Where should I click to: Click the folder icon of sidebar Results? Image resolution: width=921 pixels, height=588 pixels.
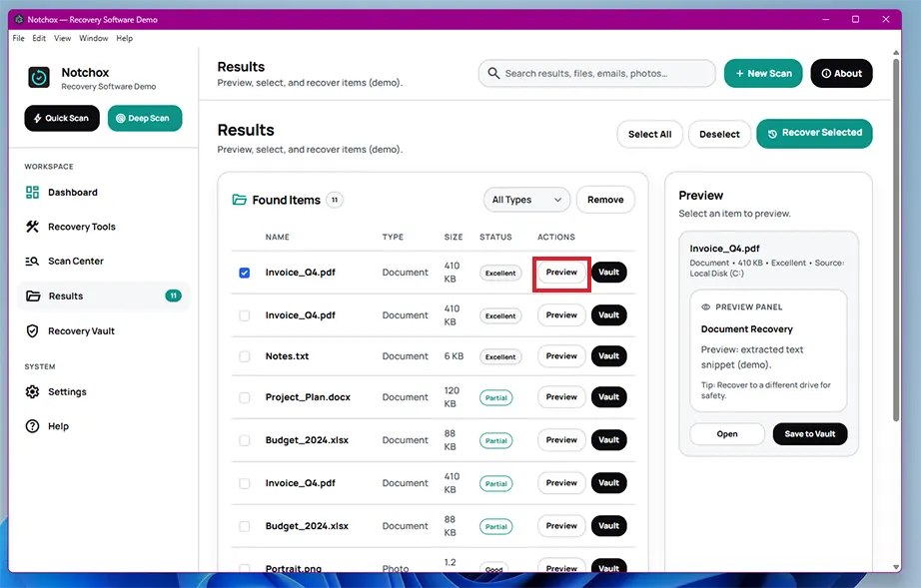click(33, 295)
